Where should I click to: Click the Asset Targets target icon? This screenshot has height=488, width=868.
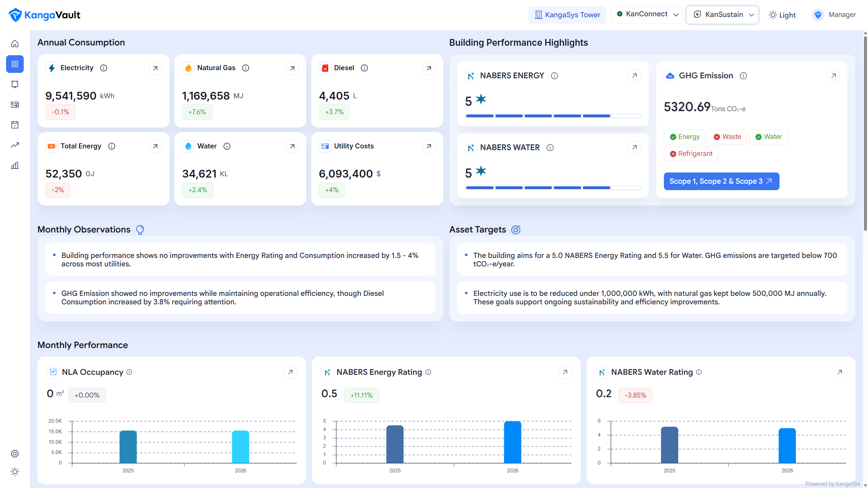click(x=516, y=230)
